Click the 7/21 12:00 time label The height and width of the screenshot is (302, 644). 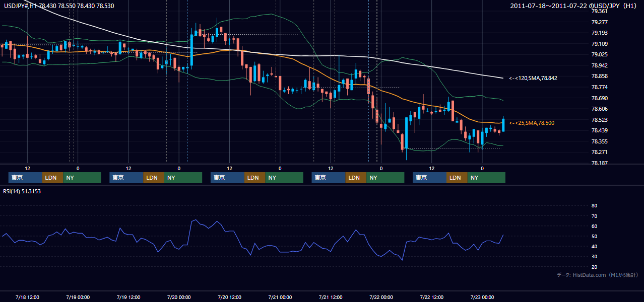(331, 297)
